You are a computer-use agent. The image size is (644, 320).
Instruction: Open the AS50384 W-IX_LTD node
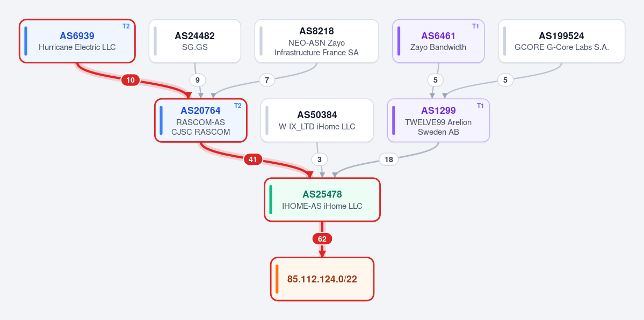(317, 120)
